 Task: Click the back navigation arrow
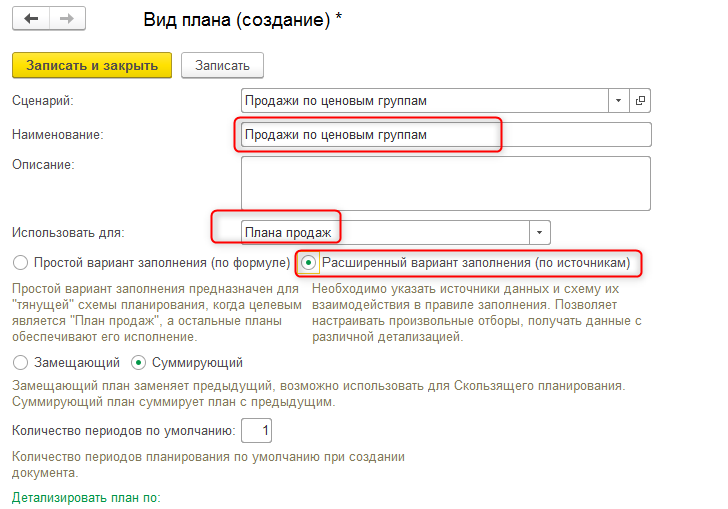31,19
